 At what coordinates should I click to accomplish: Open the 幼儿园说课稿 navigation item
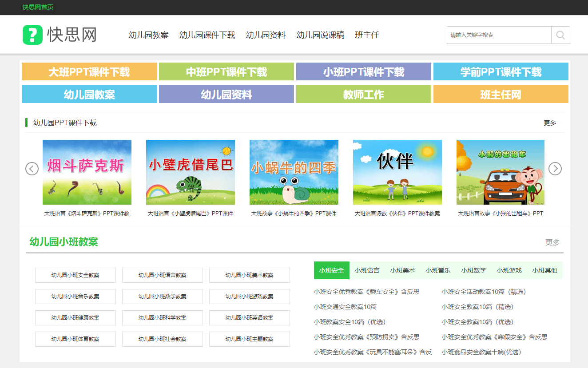321,35
